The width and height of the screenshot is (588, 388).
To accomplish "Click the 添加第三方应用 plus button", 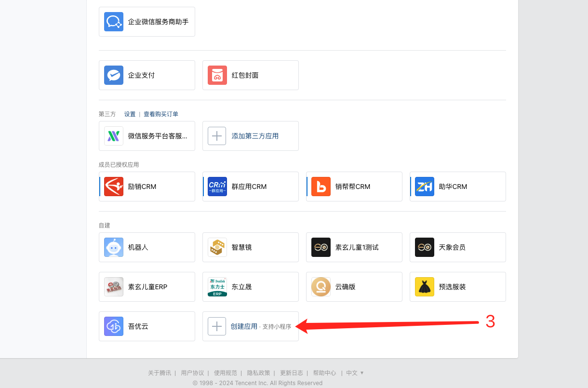I will tap(217, 136).
